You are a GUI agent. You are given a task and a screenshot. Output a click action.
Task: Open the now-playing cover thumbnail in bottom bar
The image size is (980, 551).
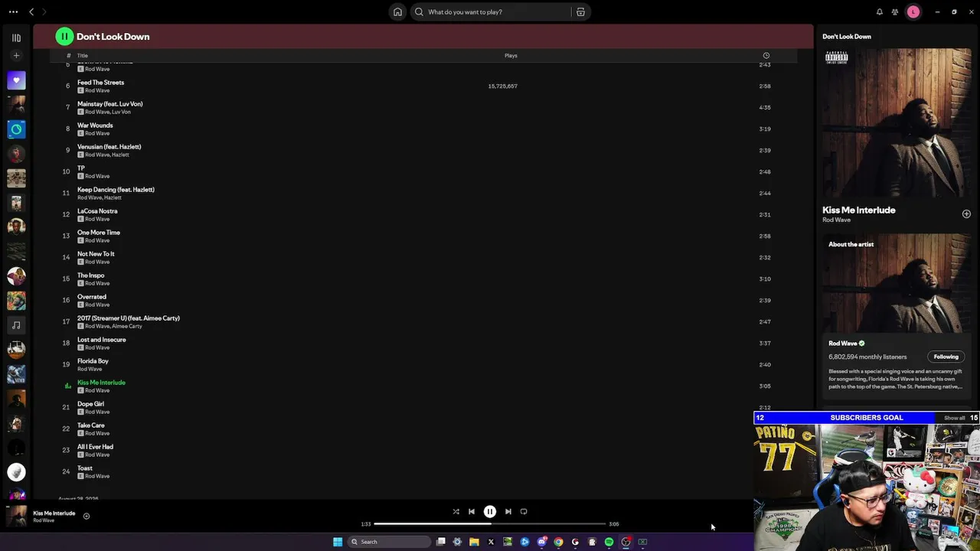click(x=16, y=516)
